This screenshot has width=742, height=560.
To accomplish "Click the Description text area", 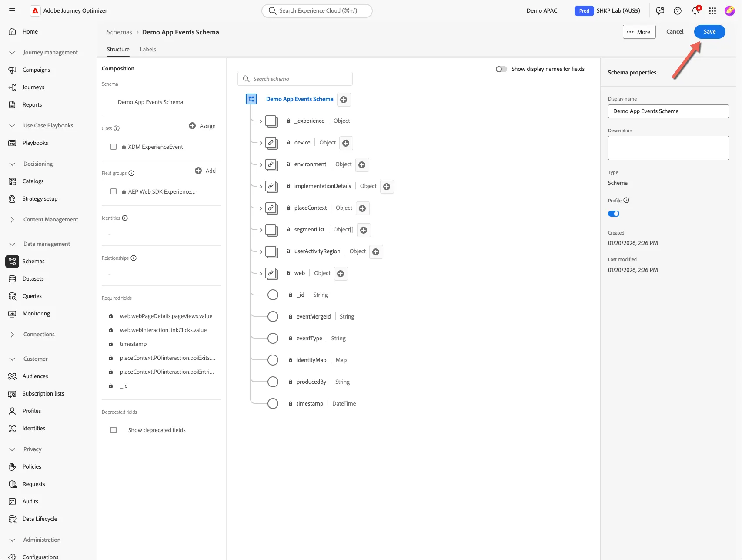I will click(x=668, y=148).
